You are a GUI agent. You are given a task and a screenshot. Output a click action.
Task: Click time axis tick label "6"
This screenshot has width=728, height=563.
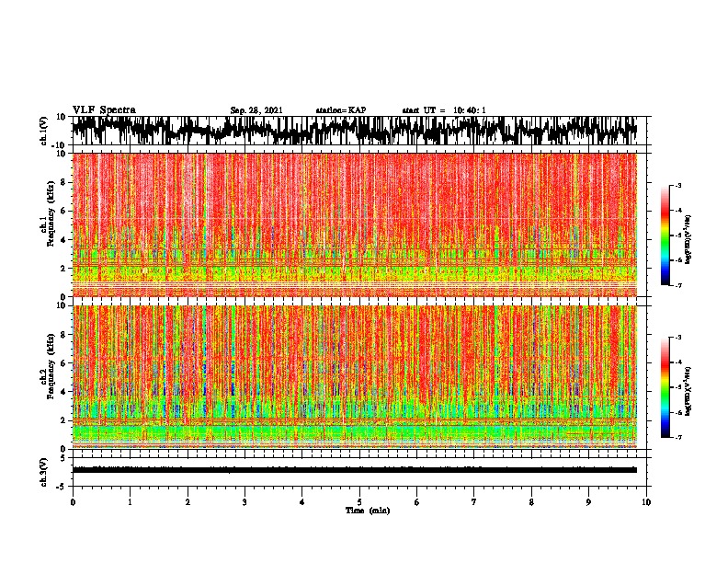click(417, 502)
